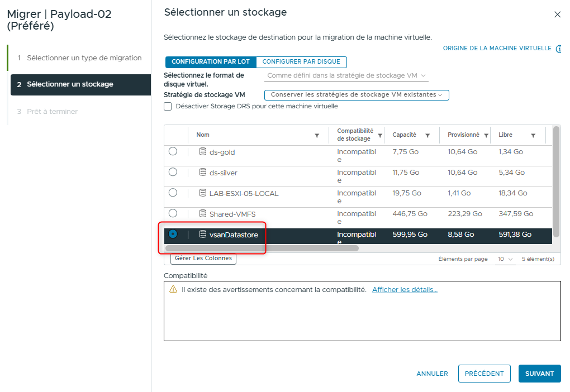Select the Shared-VMFS datastore radio button
570x392 pixels.
pyautogui.click(x=173, y=214)
